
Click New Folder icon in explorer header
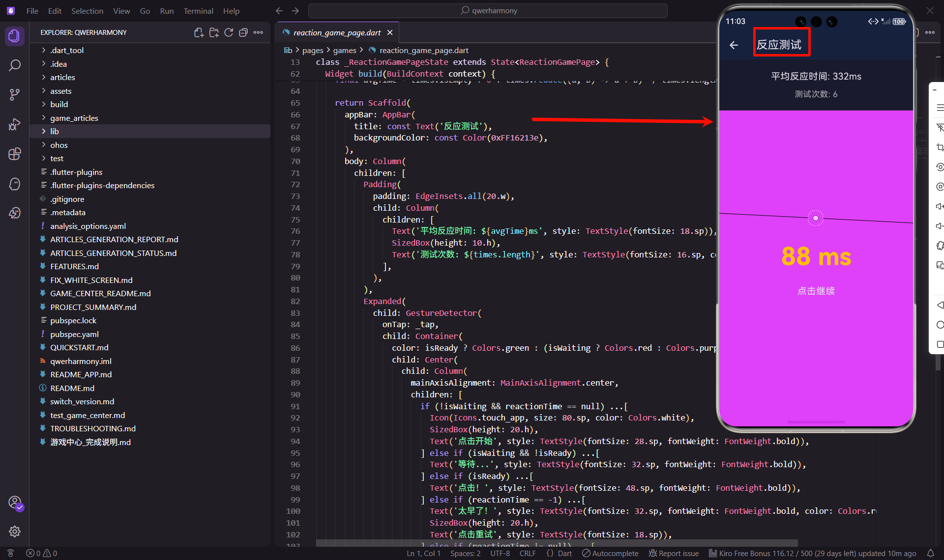pyautogui.click(x=214, y=32)
